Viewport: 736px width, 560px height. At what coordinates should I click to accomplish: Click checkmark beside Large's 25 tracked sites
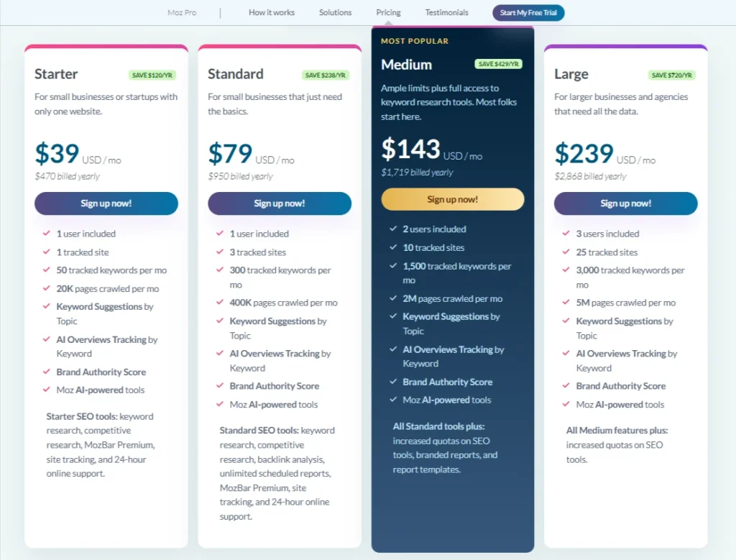click(x=566, y=252)
